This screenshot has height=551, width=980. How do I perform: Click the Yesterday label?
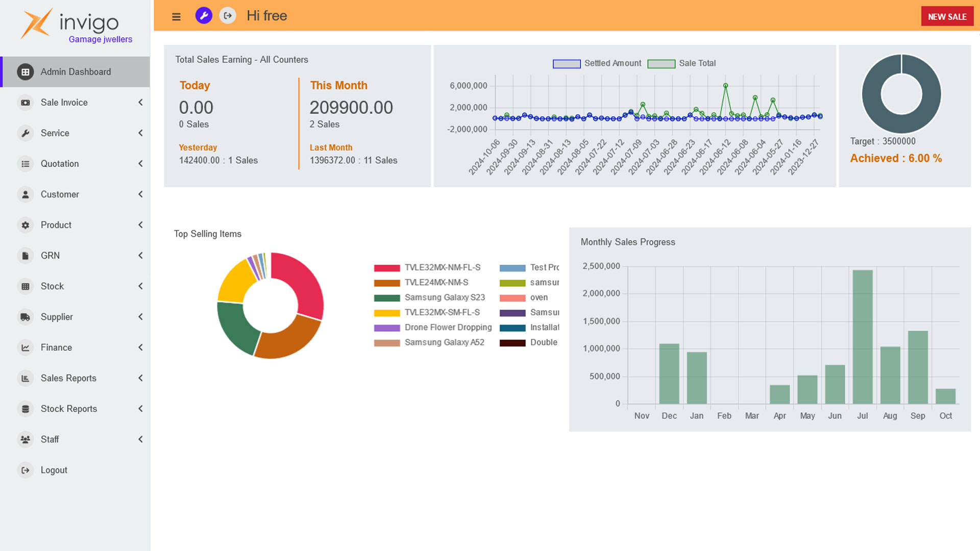pyautogui.click(x=198, y=147)
